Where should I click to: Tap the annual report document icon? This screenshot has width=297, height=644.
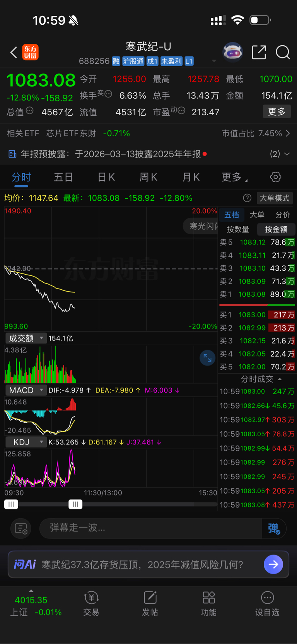click(12, 154)
